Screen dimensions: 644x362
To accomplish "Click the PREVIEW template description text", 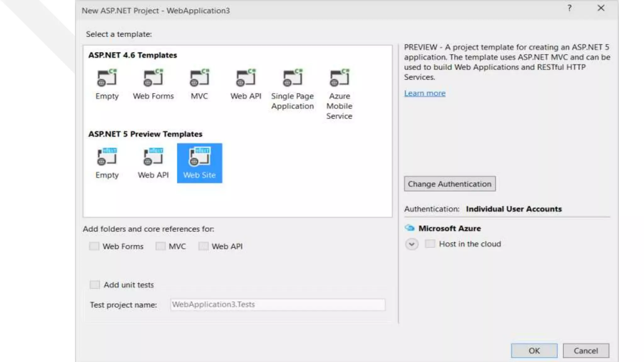I will coord(507,62).
